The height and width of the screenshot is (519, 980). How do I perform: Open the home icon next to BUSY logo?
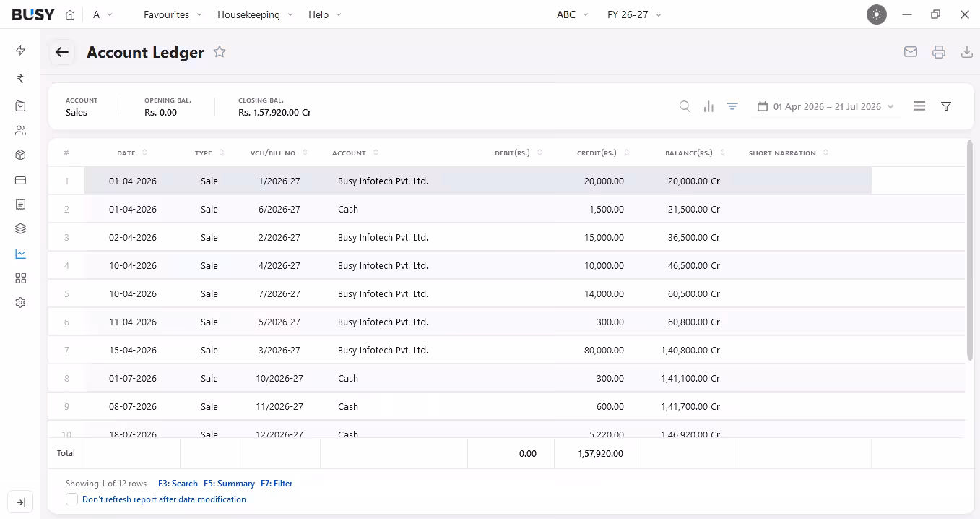pos(70,14)
